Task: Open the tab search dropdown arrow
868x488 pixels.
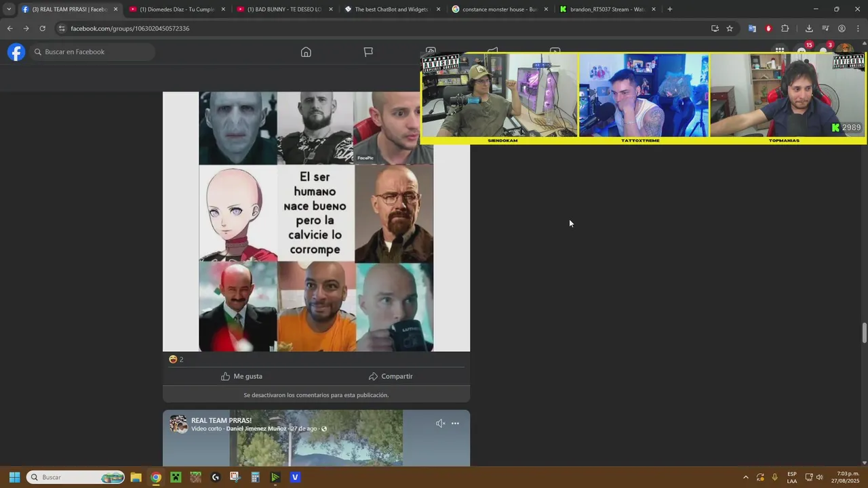Action: [x=9, y=9]
